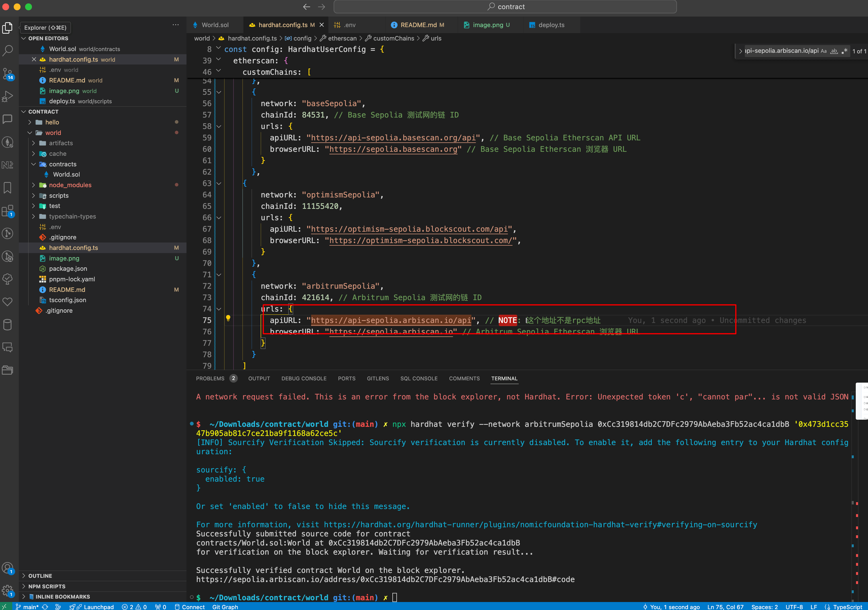868x610 pixels.
Task: Close the hardhat.config.ts editor tab
Action: (x=322, y=25)
